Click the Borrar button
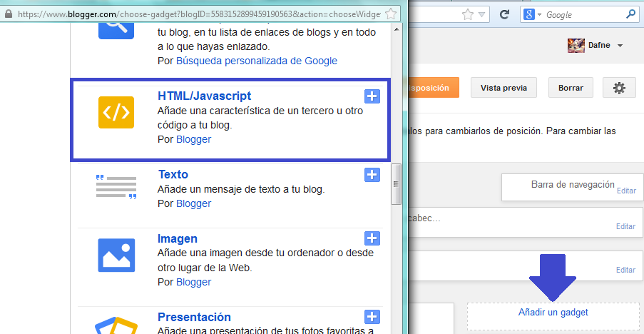The width and height of the screenshot is (644, 334). point(571,88)
